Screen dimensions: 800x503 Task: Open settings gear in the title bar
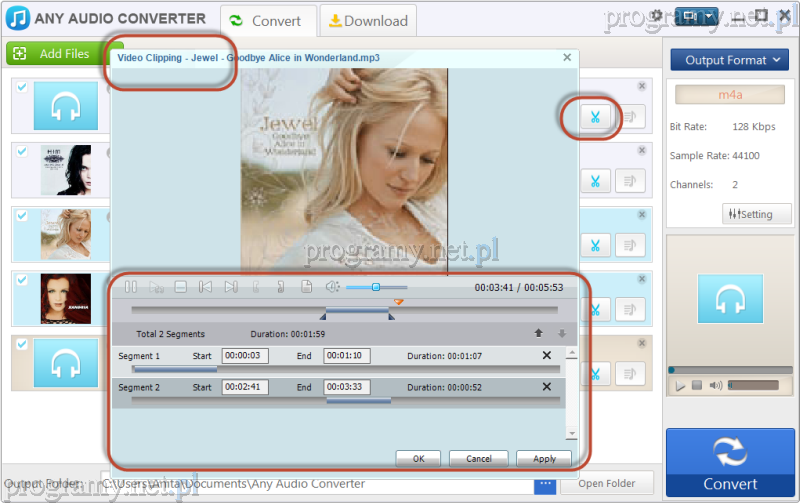[656, 16]
